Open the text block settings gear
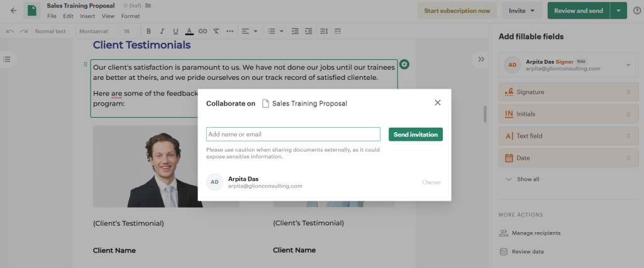644x268 pixels. tap(404, 65)
